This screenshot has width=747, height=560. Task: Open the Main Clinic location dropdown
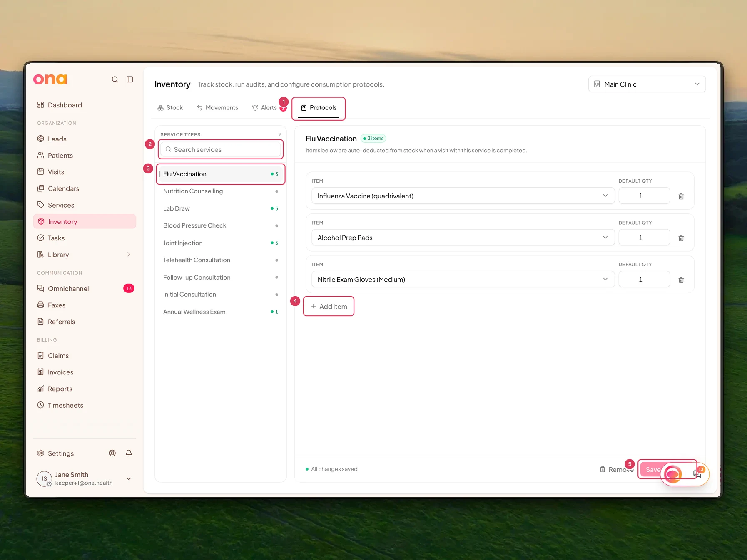647,84
